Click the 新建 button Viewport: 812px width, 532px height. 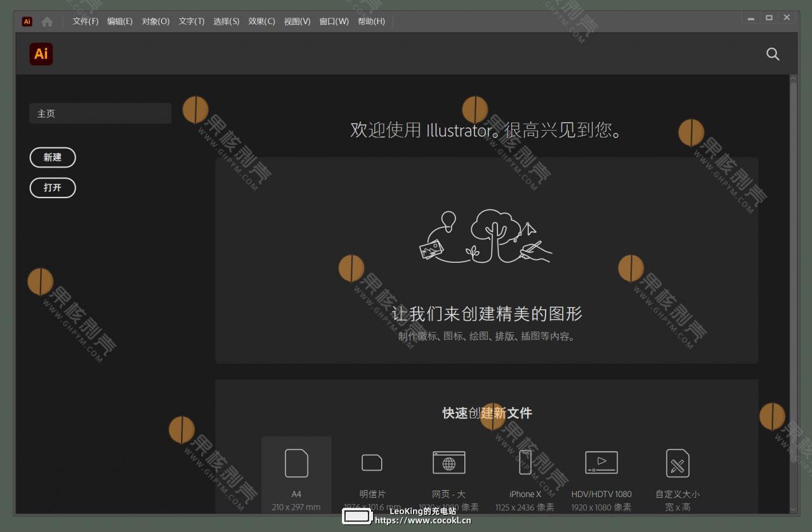pos(53,157)
